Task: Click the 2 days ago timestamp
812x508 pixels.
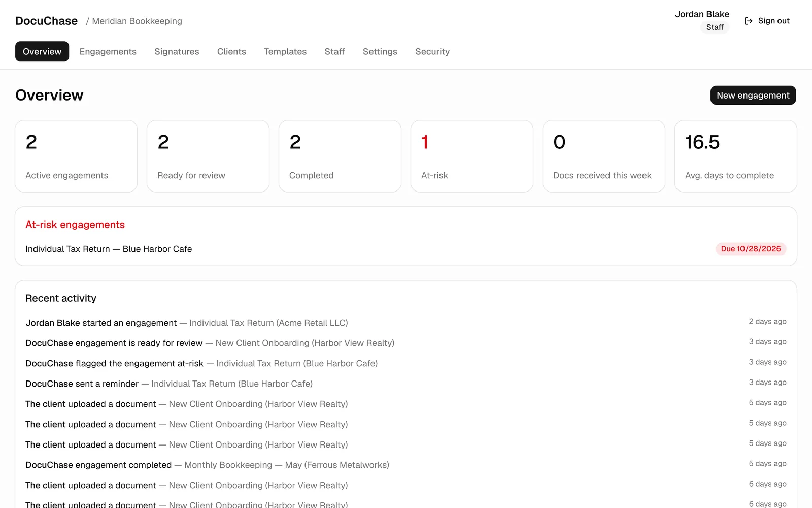Action: pos(767,322)
